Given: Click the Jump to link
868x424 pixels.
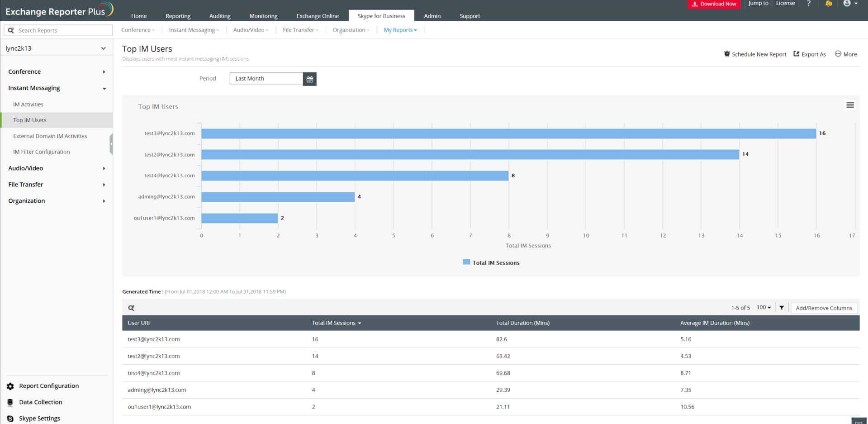Looking at the screenshot, I should 758,3.
